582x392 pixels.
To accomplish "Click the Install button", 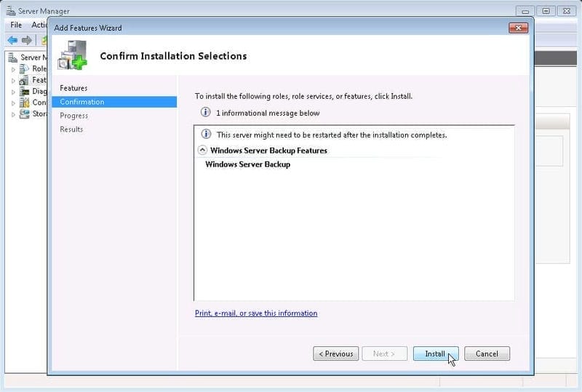I will [x=436, y=353].
